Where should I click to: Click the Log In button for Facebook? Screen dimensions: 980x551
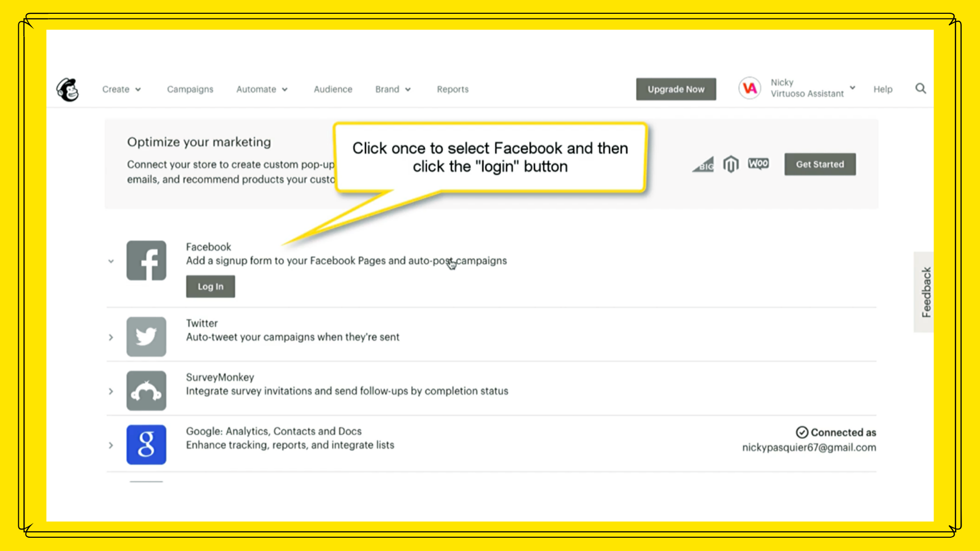(210, 286)
